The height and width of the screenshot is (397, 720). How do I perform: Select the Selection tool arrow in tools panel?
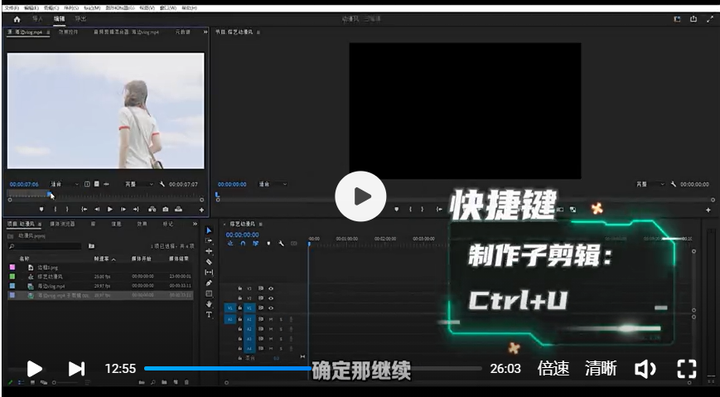(x=209, y=230)
